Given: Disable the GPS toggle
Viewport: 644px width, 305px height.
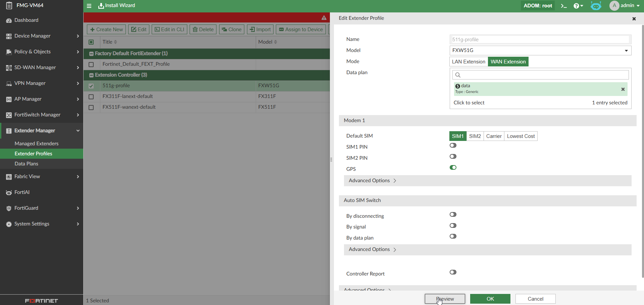Looking at the screenshot, I should (453, 168).
